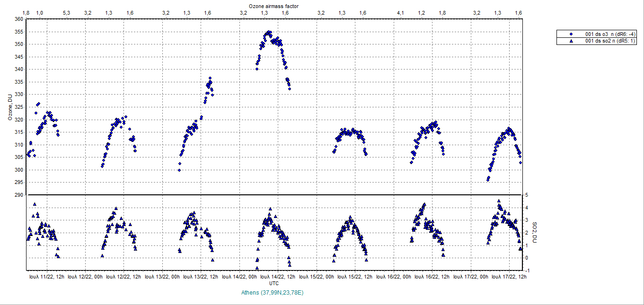Click the 360 tick on the ozone axis
644x305 pixels.
tap(19, 19)
